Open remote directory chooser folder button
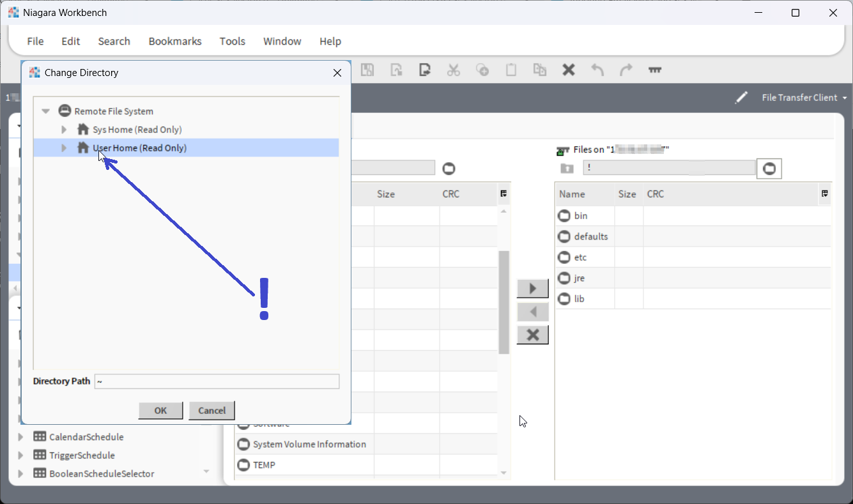Viewport: 853px width, 504px height. tap(769, 169)
